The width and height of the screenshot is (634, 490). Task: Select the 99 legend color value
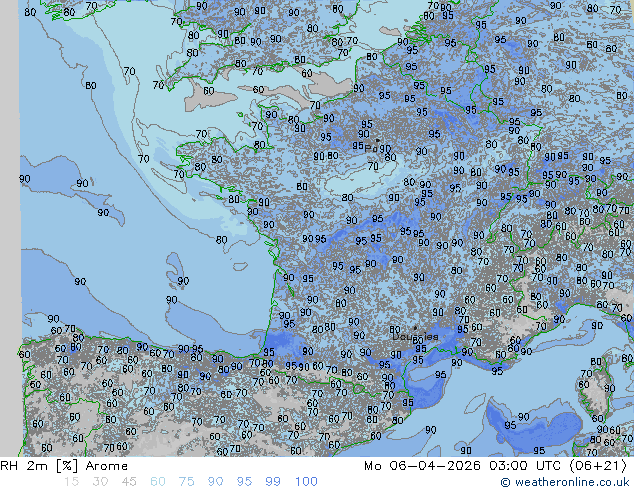274,482
